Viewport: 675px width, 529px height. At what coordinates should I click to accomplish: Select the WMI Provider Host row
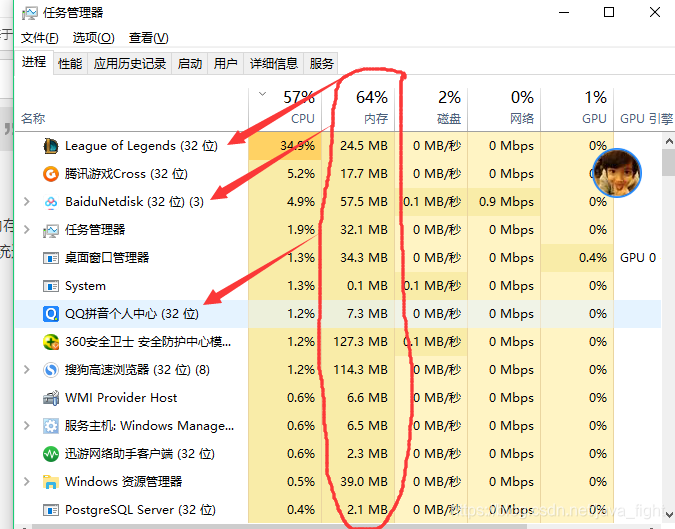pyautogui.click(x=338, y=398)
